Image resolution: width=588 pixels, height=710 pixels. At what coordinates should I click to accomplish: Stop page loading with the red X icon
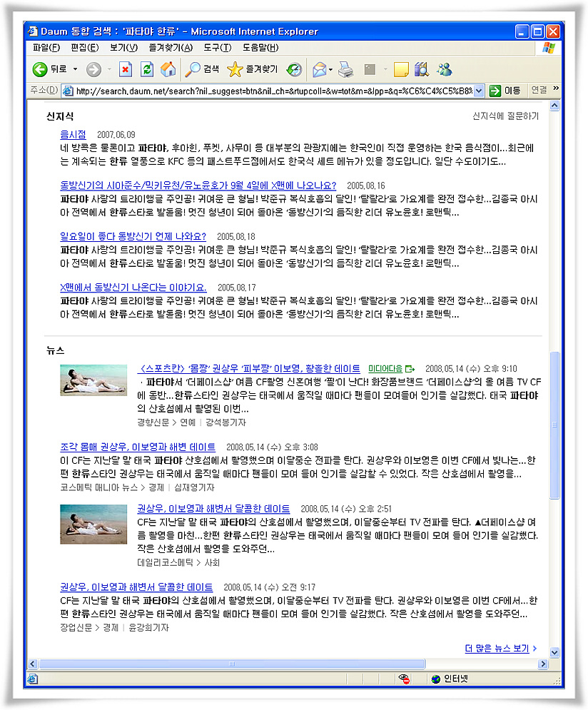126,69
